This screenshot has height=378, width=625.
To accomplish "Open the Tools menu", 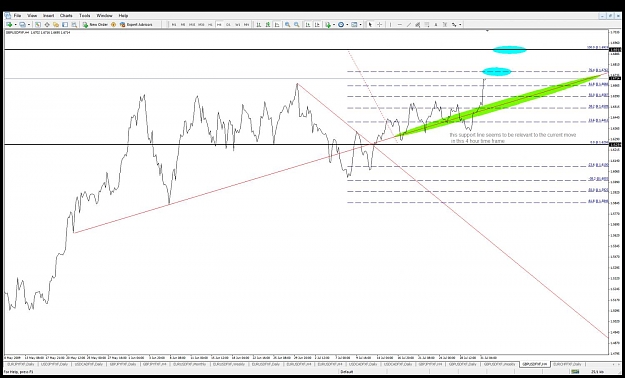I will pos(85,16).
